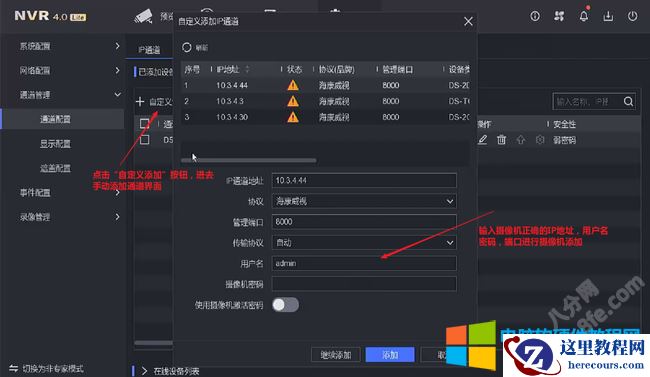
Task: Click the horizontal scrollbar in background channel list
Action: click(x=153, y=343)
